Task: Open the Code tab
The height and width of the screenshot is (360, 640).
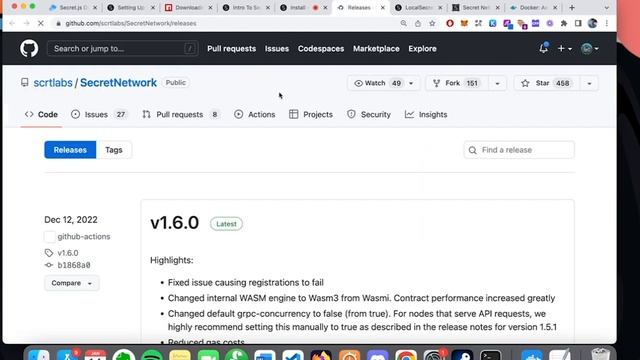Action: (x=41, y=115)
